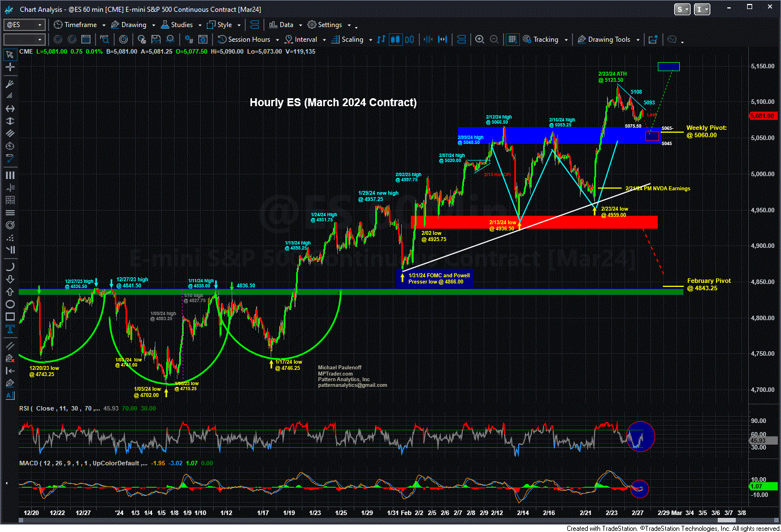Viewport: 781px width, 532px height.
Task: Select the parallel lines channel tool
Action: [x=10, y=133]
